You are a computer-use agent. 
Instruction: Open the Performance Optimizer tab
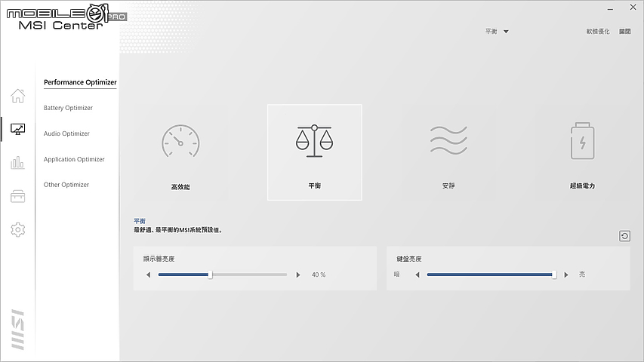point(80,82)
